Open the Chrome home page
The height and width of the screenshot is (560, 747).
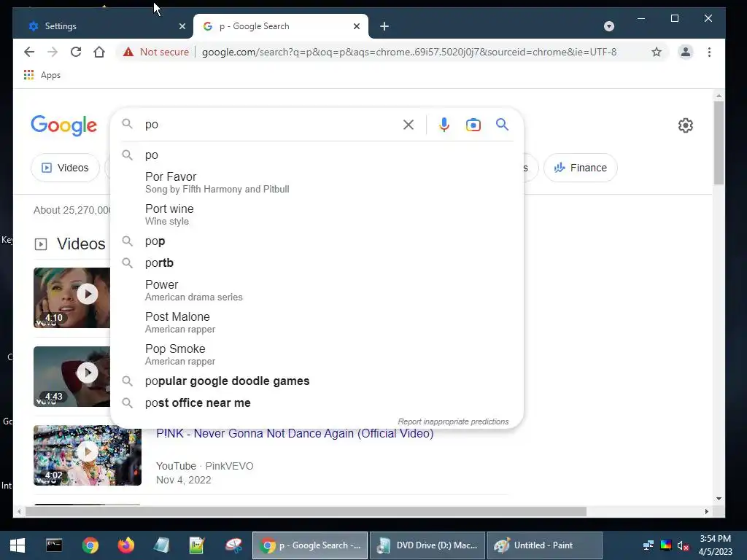99,52
